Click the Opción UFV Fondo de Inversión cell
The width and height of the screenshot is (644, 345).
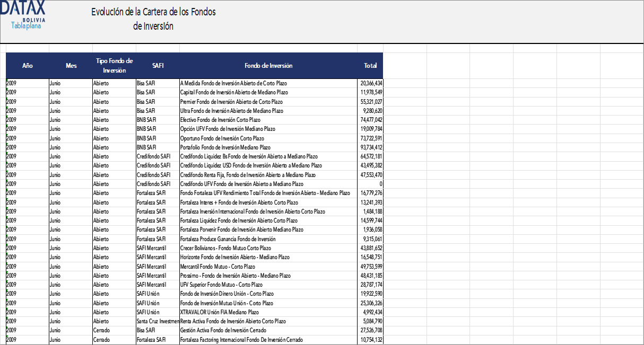[228, 129]
